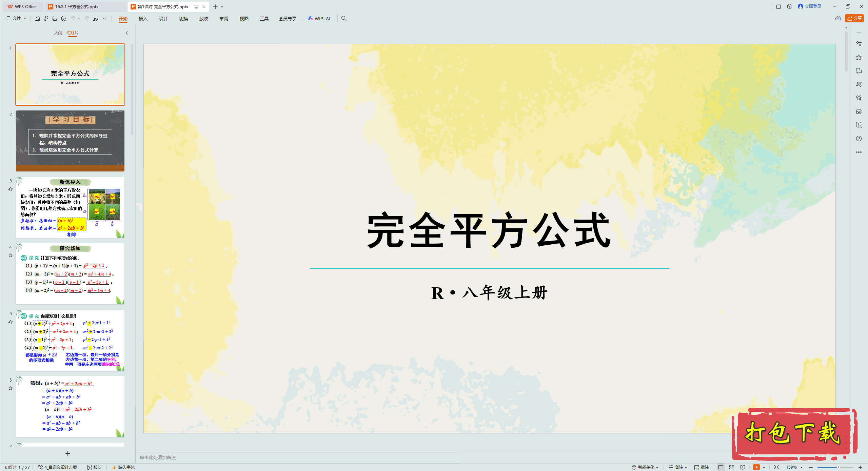Open the search magnifier icon

click(344, 18)
